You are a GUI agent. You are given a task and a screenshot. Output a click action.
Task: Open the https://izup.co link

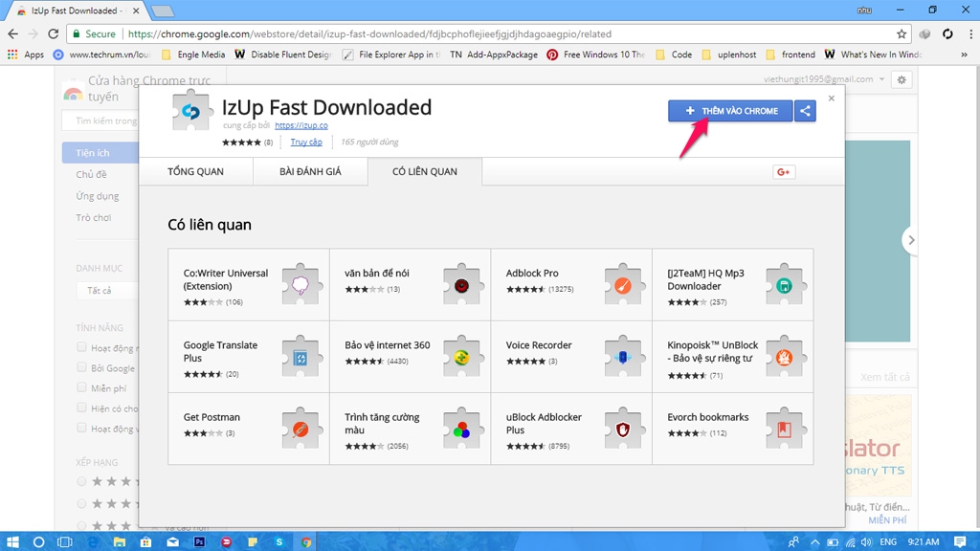coord(301,125)
